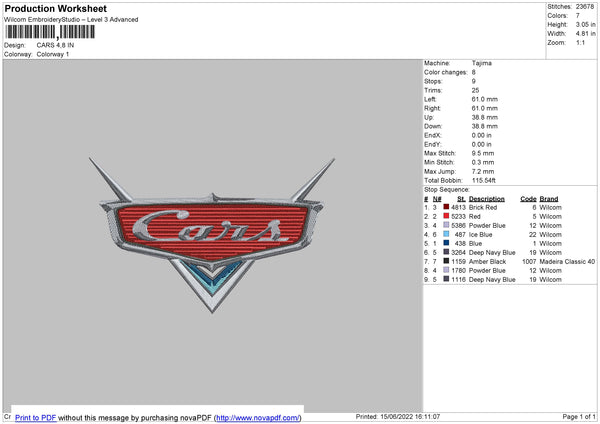Click the Brick Red description text
The image size is (600, 424).
(483, 207)
